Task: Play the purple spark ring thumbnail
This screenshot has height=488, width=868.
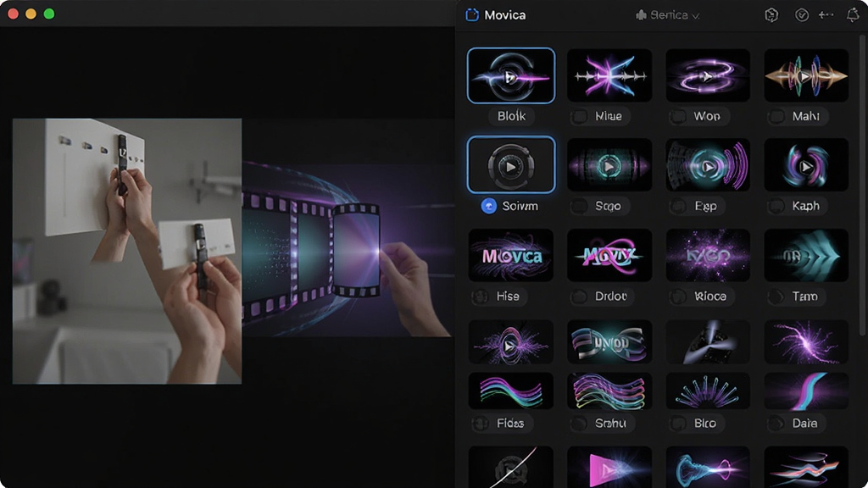Action: pos(510,342)
